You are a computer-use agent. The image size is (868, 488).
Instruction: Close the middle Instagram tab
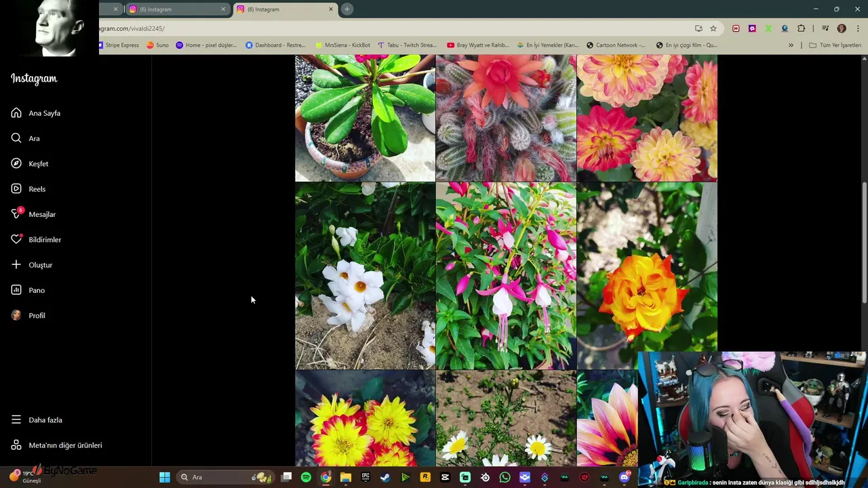click(223, 9)
